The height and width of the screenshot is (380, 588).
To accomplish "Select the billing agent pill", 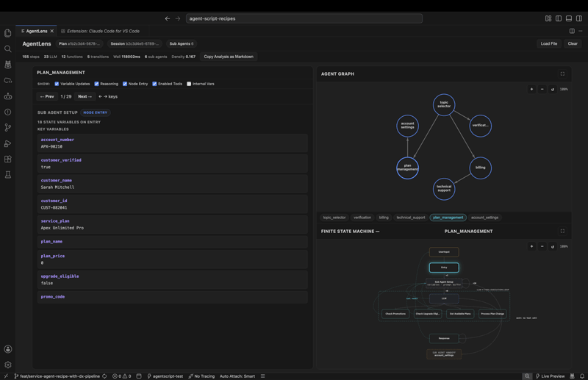I will 384,218.
